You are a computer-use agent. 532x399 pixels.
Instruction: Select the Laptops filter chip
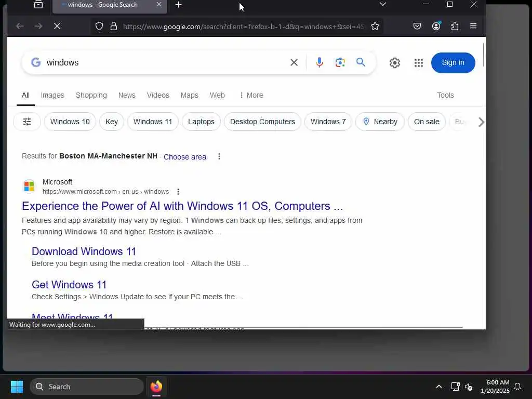click(201, 122)
